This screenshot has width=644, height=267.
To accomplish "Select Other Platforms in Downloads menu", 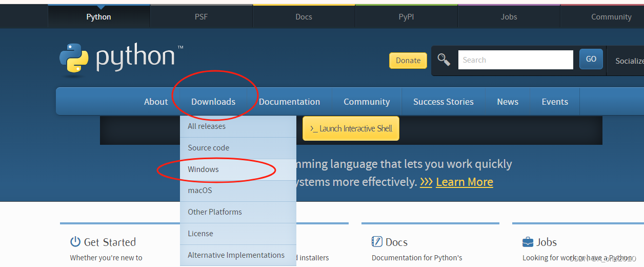I will click(x=238, y=212).
